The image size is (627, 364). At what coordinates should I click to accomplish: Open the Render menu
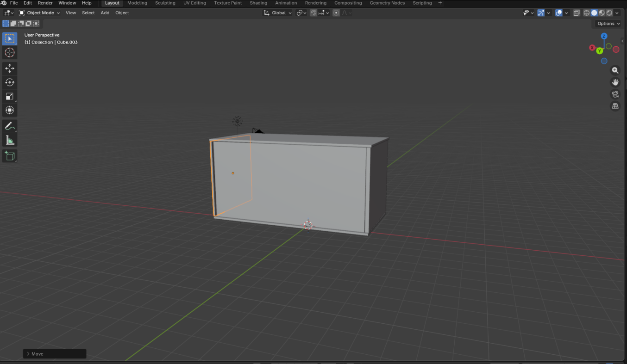tap(45, 3)
